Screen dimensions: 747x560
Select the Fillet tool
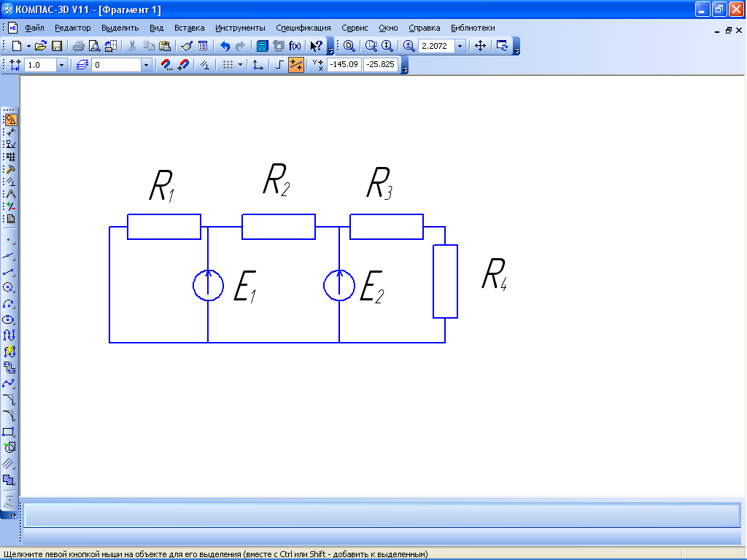pos(9,415)
